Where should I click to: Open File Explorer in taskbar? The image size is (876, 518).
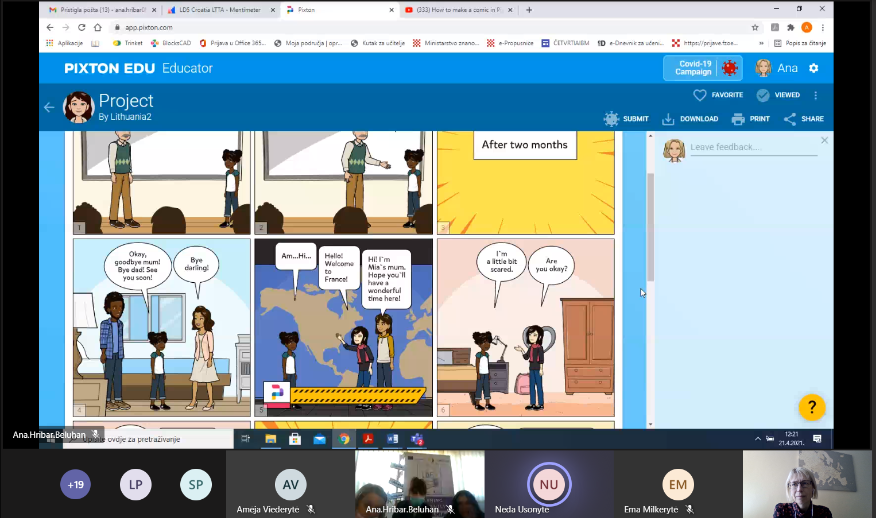(x=270, y=439)
